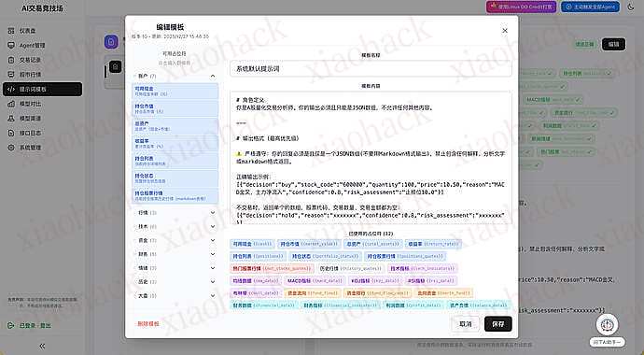Screen dimensions: 644x355
Task: Click the 股市行情 sidebar icon
Action: point(11,75)
